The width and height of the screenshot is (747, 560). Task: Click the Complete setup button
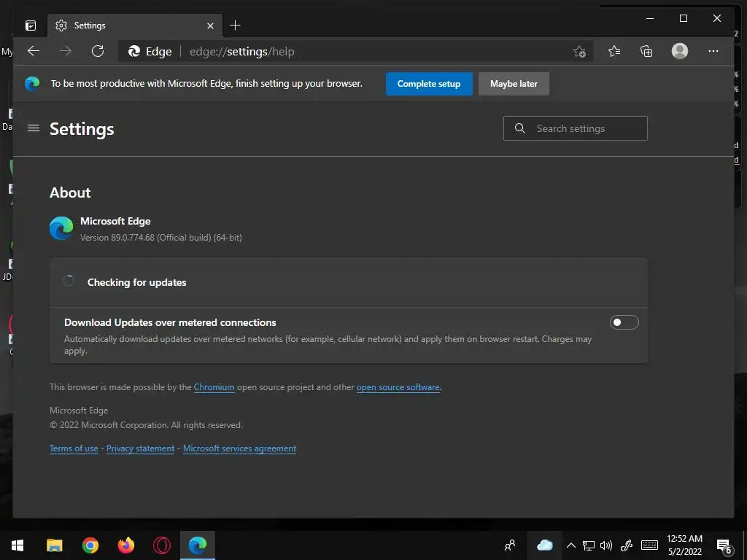tap(429, 84)
